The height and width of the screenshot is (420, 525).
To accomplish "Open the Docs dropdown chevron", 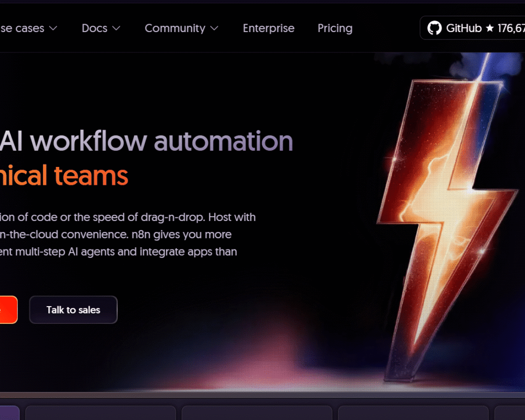I will click(116, 29).
